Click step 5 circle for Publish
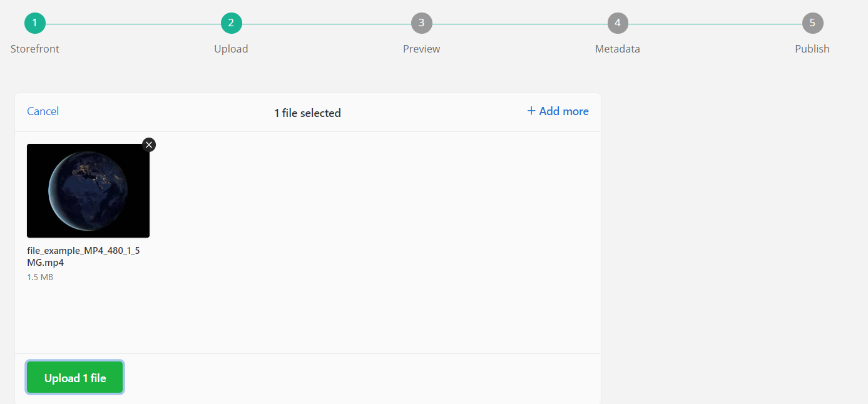This screenshot has height=404, width=868. tap(812, 23)
